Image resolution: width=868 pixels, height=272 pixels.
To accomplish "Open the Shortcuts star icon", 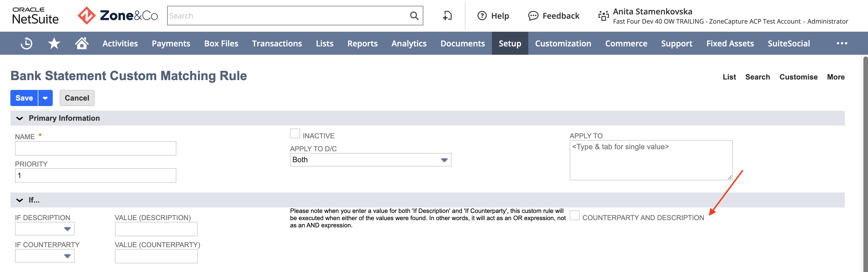I will click(x=54, y=44).
